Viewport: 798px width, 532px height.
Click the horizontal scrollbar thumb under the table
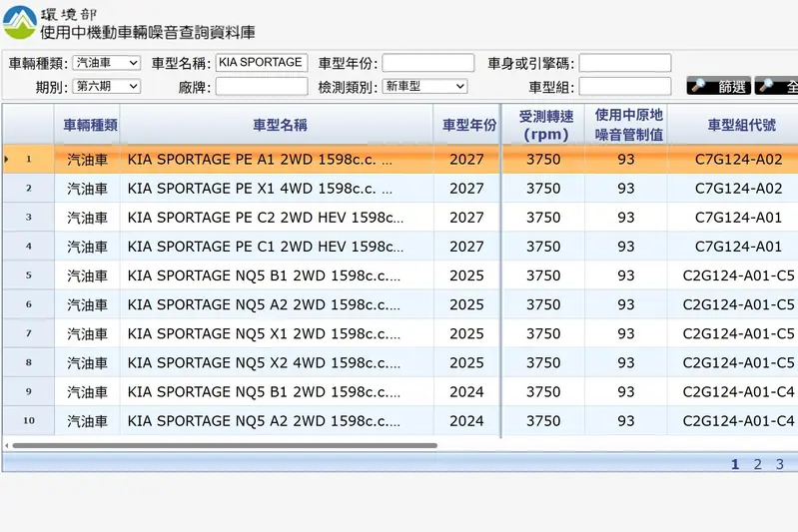(225, 445)
